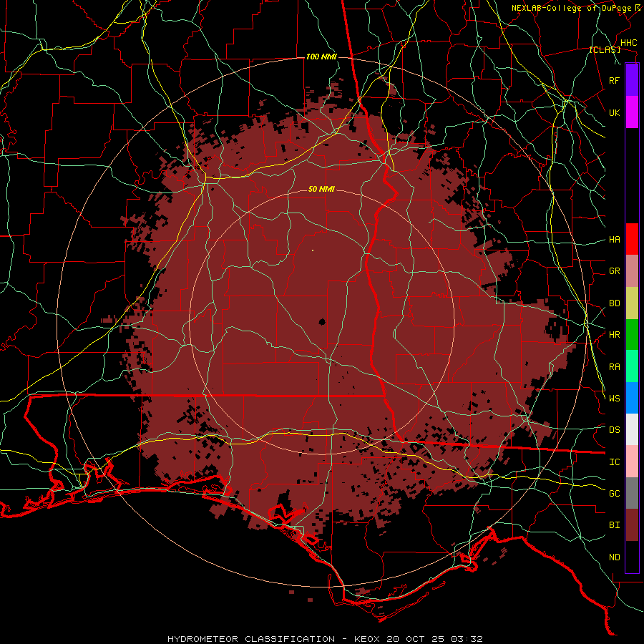Click the HHC product title text
This screenshot has height=644, width=644.
pyautogui.click(x=628, y=43)
